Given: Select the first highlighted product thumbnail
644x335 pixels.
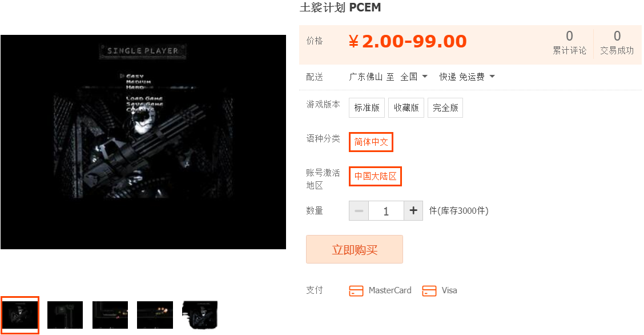Looking at the screenshot, I should tap(20, 315).
